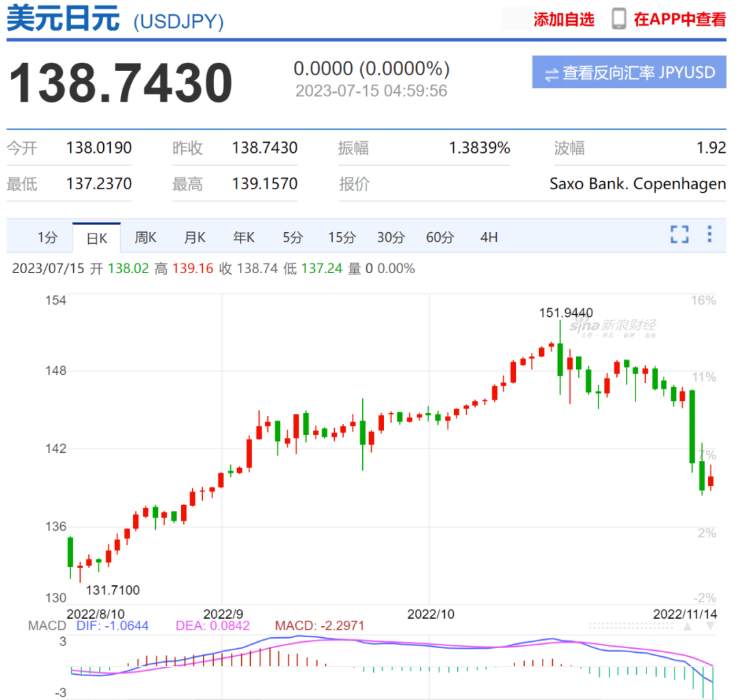Switch to the 周K tab
Image resolution: width=738 pixels, height=700 pixels.
tap(146, 237)
